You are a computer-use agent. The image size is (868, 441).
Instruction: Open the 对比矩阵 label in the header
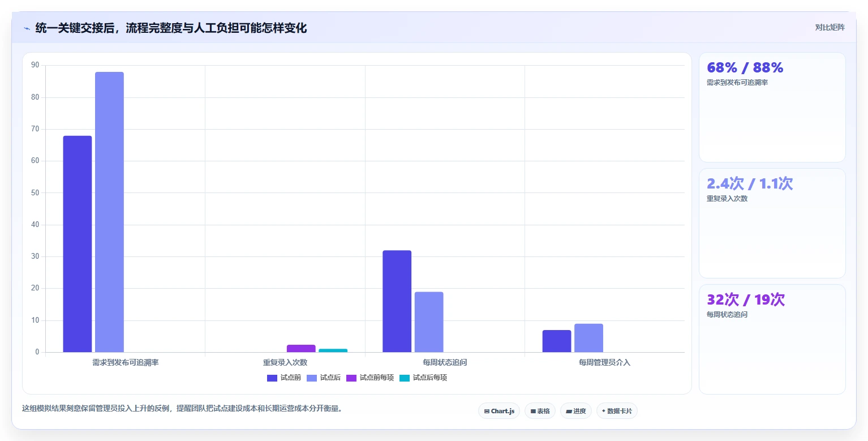[x=830, y=27]
